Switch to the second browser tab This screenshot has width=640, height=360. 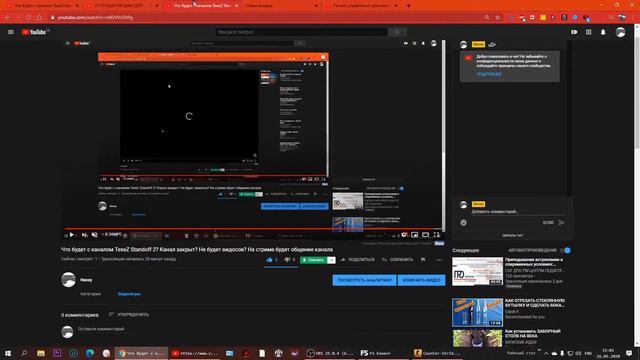coord(121,6)
